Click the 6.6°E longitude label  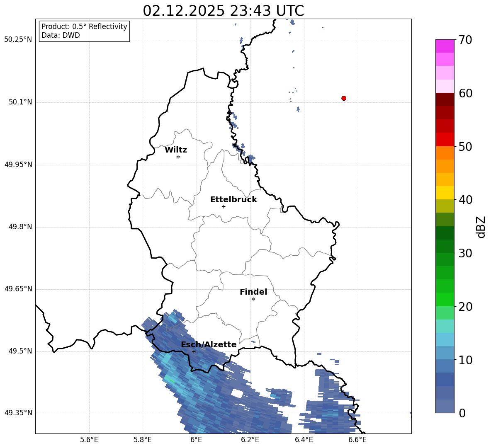pos(357,440)
